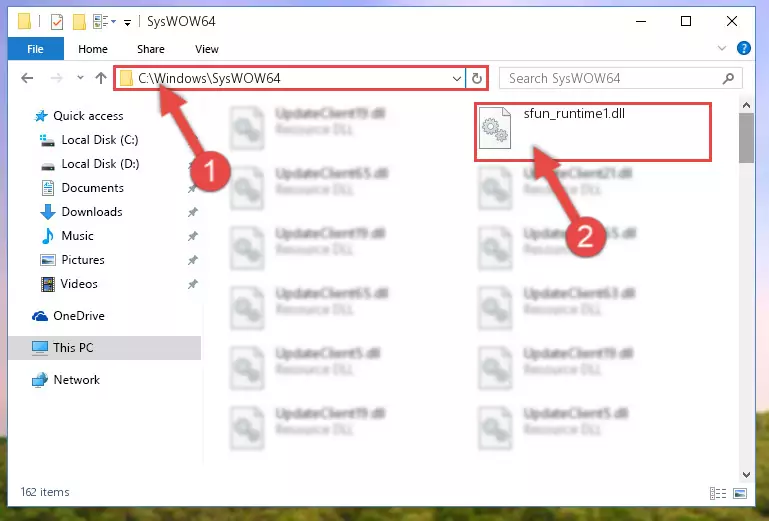The width and height of the screenshot is (769, 521).
Task: Click the address bar path C:\Windows\SysWOW64
Action: 209,78
